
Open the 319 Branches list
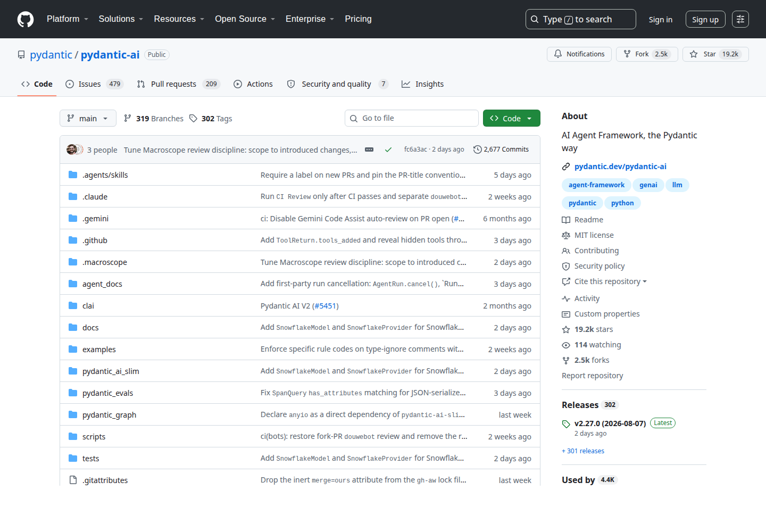pos(154,119)
